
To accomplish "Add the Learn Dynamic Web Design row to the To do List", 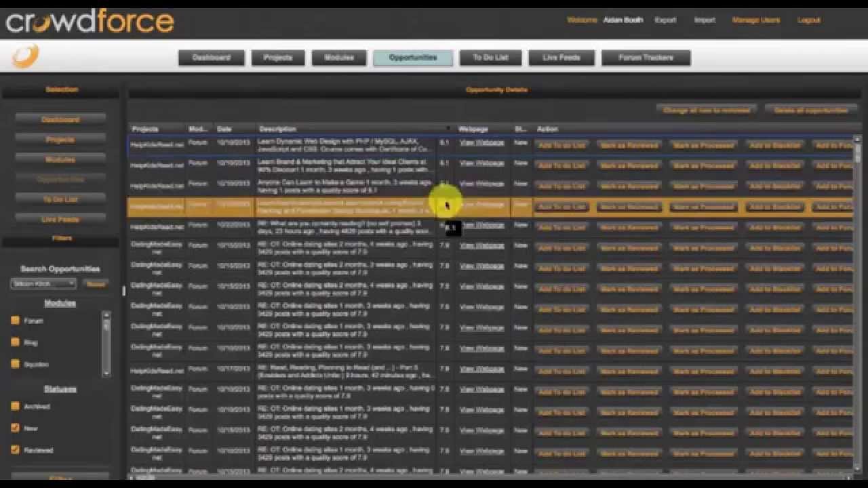I will coord(561,145).
